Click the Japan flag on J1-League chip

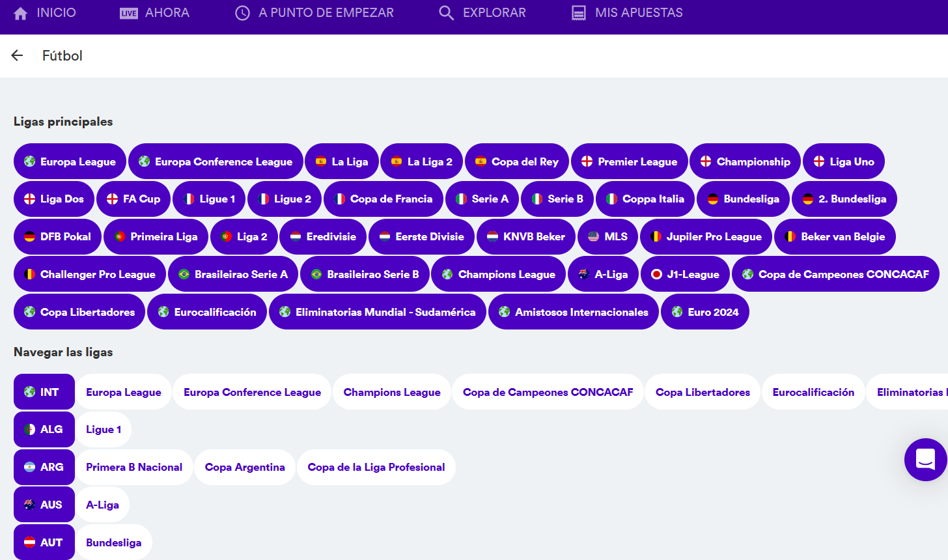pyautogui.click(x=656, y=274)
